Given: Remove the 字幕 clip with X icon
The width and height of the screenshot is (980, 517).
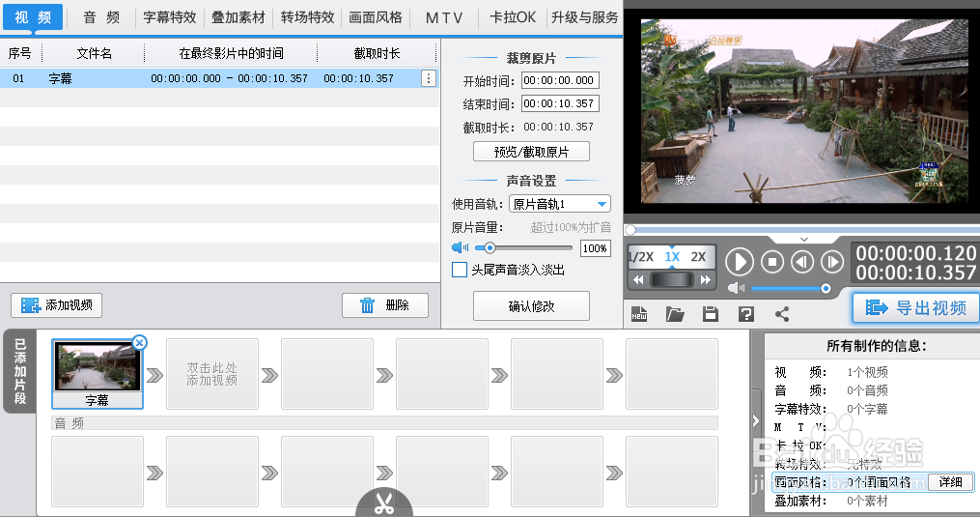Looking at the screenshot, I should (x=140, y=342).
